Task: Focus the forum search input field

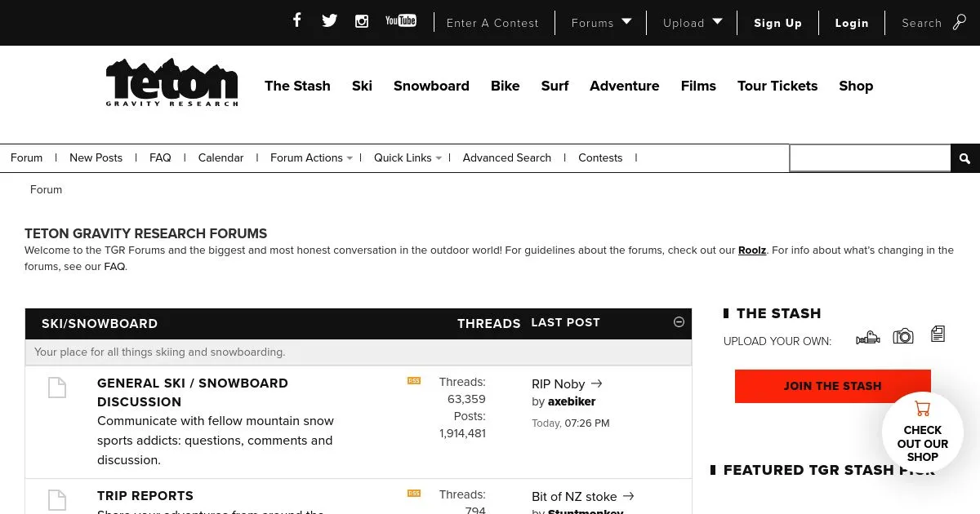Action: [x=871, y=158]
